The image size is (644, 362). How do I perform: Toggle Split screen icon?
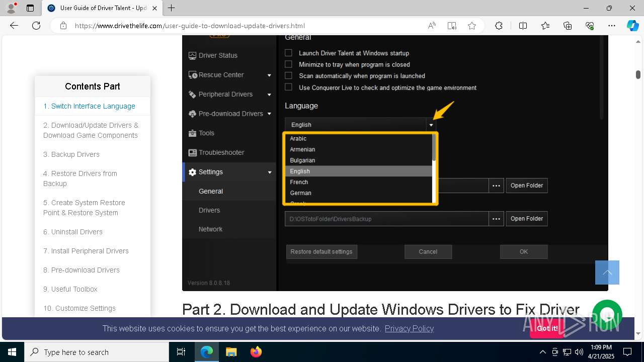tap(523, 26)
